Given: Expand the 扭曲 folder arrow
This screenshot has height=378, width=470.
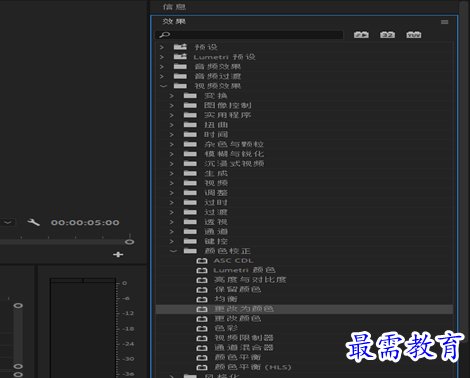Looking at the screenshot, I should tap(171, 125).
